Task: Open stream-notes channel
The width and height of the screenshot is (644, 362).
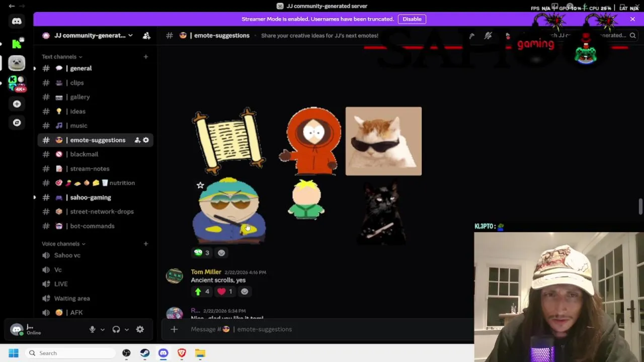Action: coord(96,169)
